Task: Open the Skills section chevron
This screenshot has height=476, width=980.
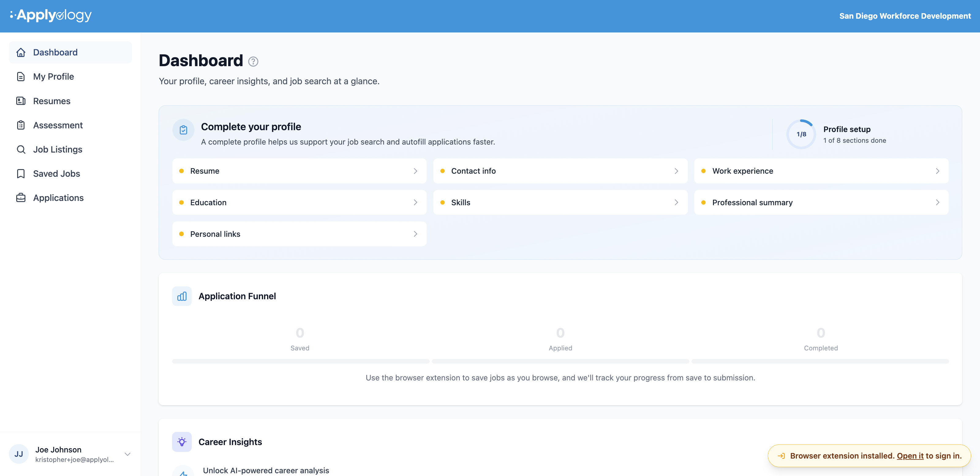Action: 677,203
